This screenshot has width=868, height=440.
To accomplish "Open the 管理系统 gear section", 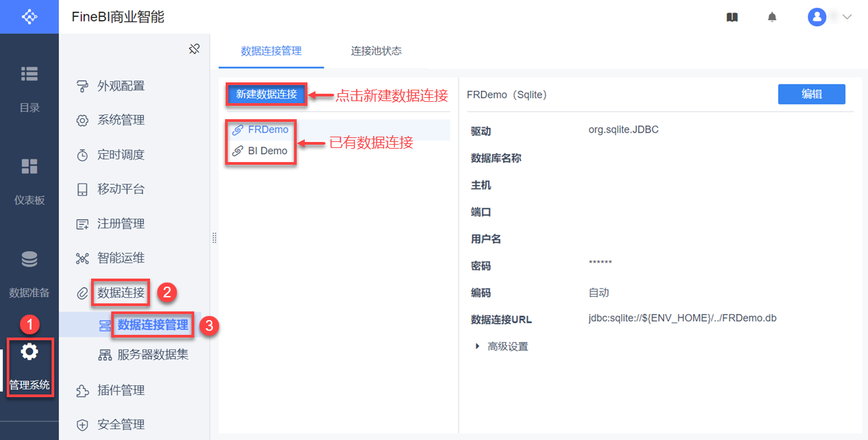I will [x=29, y=366].
